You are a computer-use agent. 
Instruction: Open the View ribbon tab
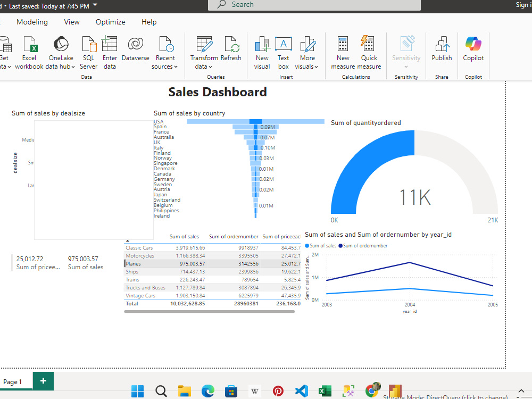72,22
